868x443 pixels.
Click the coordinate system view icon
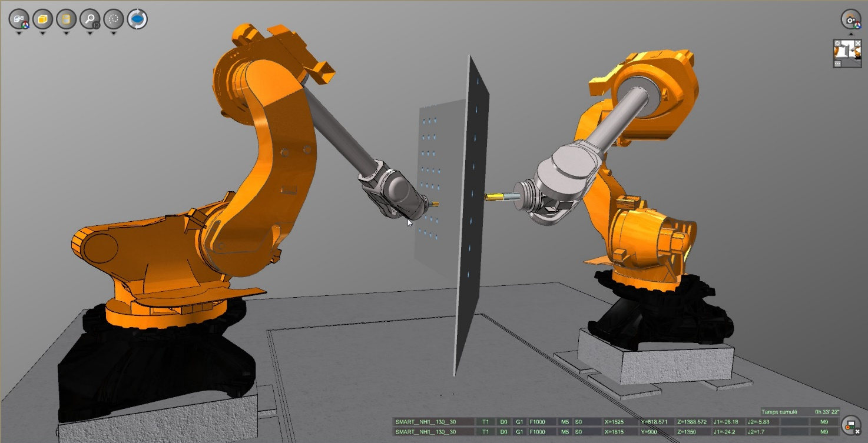19,19
